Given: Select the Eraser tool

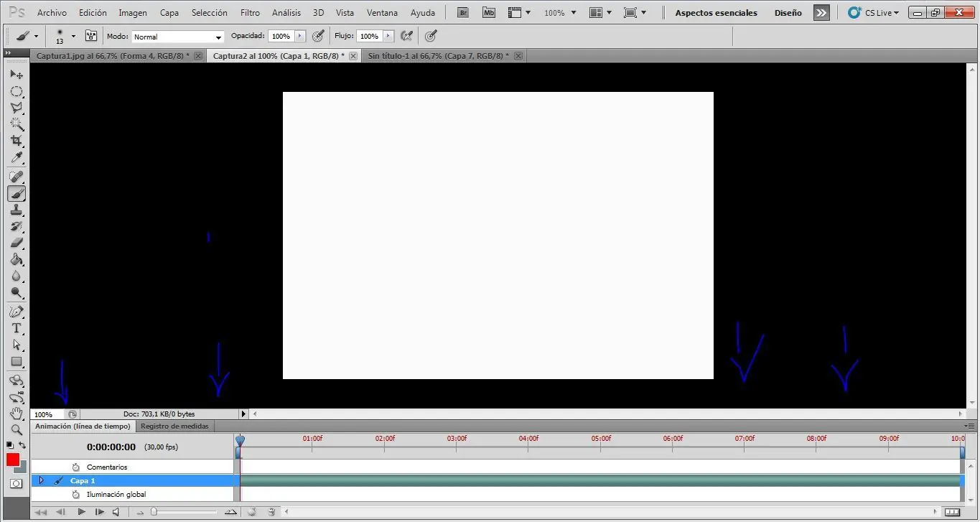Looking at the screenshot, I should click(16, 243).
